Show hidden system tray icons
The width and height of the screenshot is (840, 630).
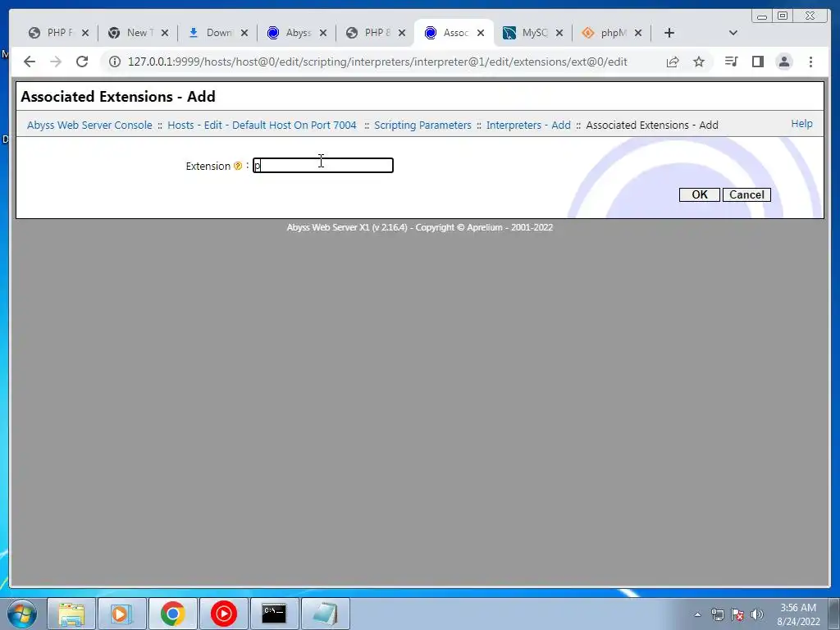pos(697,614)
